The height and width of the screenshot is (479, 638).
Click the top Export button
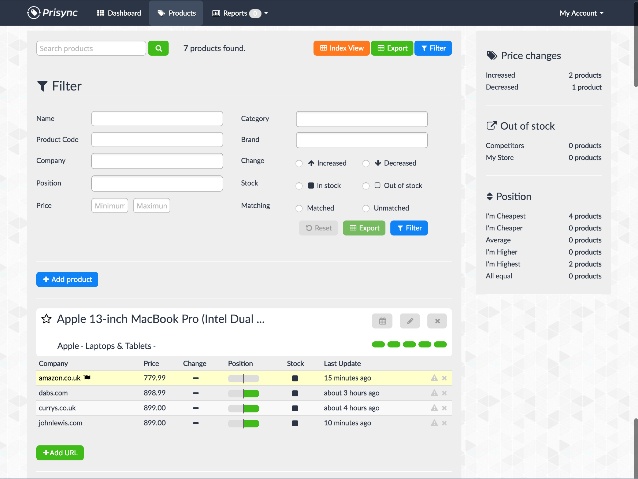tap(392, 48)
